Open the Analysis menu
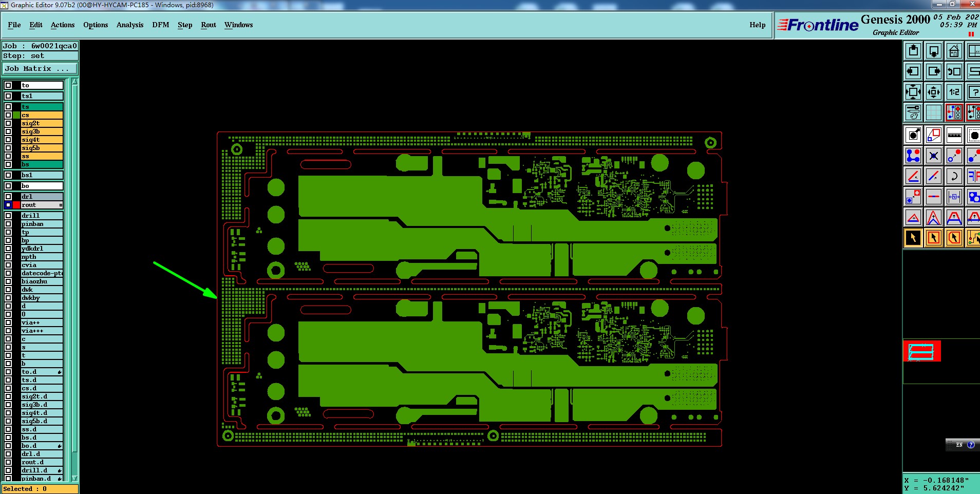The image size is (980, 494). click(x=130, y=25)
